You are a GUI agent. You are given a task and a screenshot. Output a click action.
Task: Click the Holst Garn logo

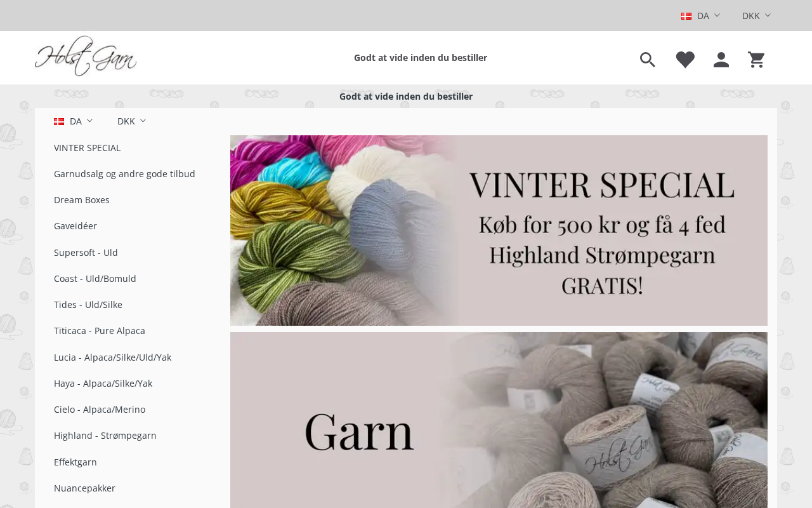[x=86, y=56]
